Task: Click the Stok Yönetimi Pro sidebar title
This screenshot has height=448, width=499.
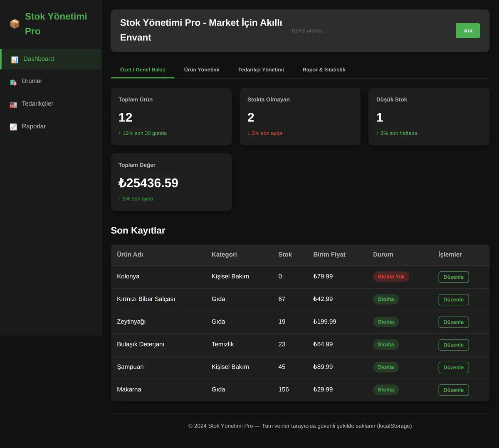Action: coord(56,24)
